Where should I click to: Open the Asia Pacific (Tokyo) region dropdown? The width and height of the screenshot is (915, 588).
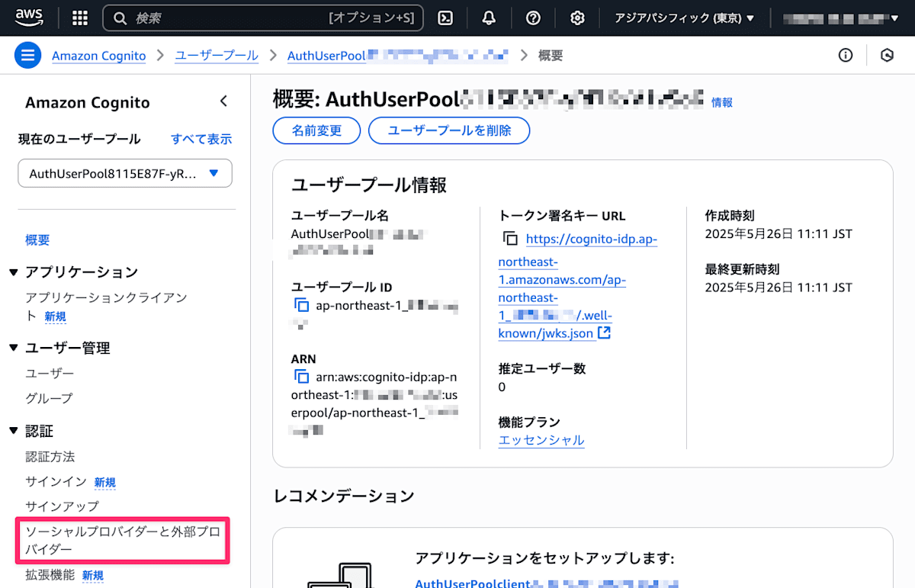point(685,18)
